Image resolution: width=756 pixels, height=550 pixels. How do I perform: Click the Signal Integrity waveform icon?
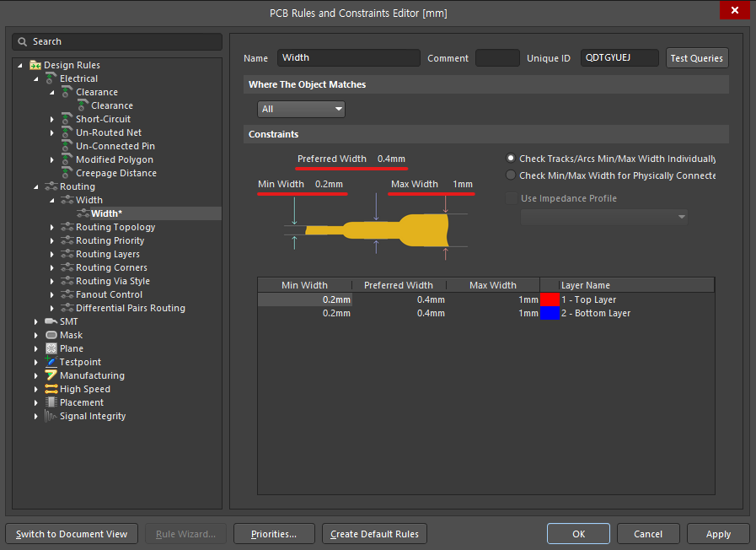point(51,415)
